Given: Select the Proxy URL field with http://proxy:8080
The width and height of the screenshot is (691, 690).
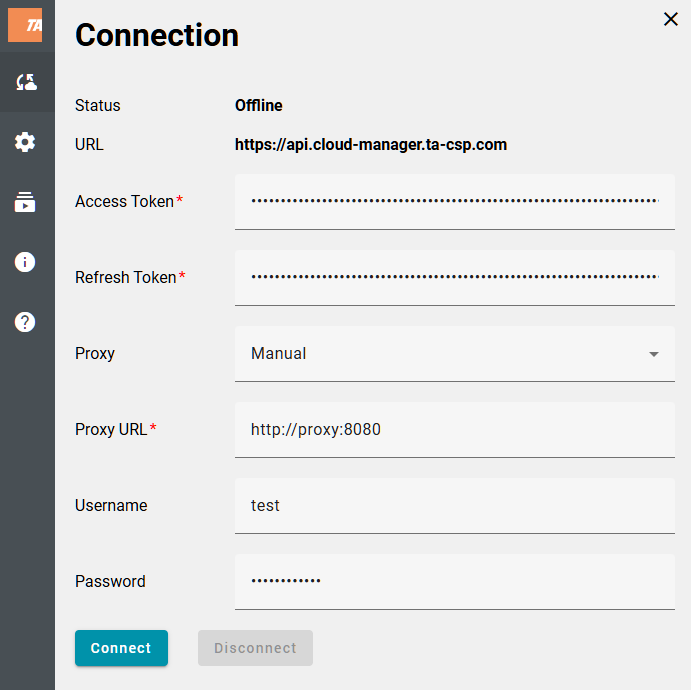Looking at the screenshot, I should pyautogui.click(x=454, y=430).
